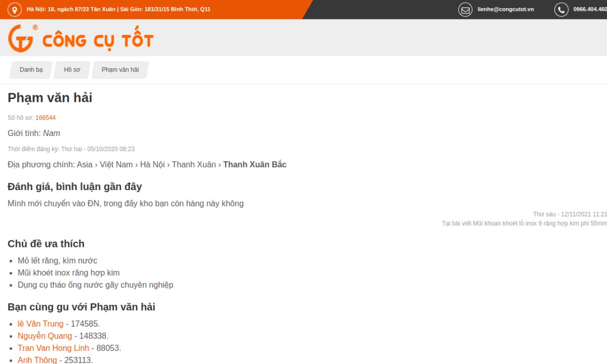Click the Phạm văn hải page heading
Viewport: 607px width, 364px height.
[50, 98]
